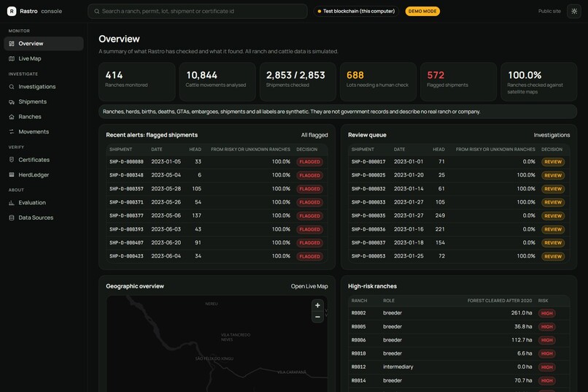Zoom out on the geographic map

click(x=317, y=317)
